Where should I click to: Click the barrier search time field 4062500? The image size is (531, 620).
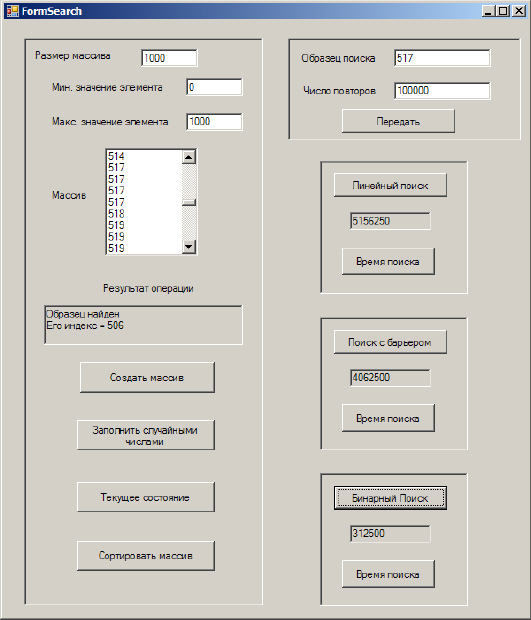[x=390, y=378]
